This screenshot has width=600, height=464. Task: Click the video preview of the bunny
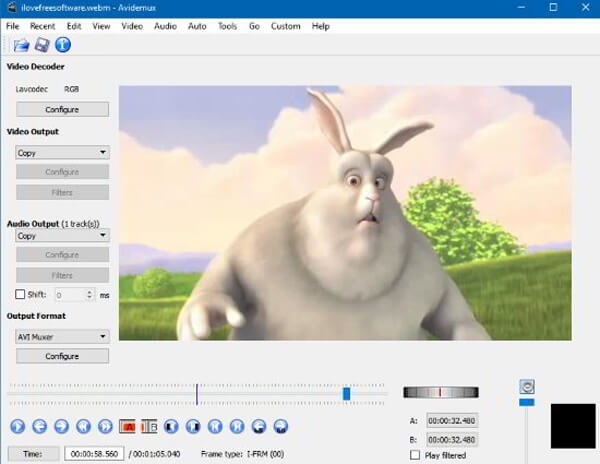coord(345,213)
